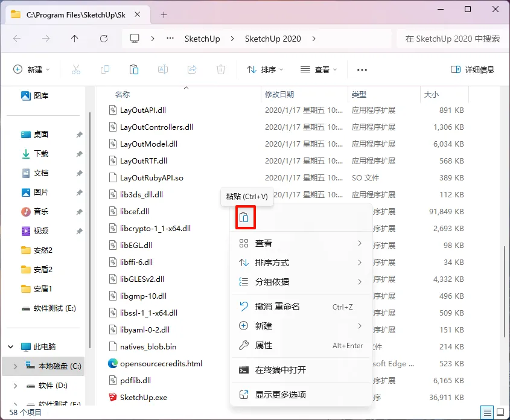The height and width of the screenshot is (420, 510).
Task: Unpin 下载 using its pin icon
Action: pos(79,154)
